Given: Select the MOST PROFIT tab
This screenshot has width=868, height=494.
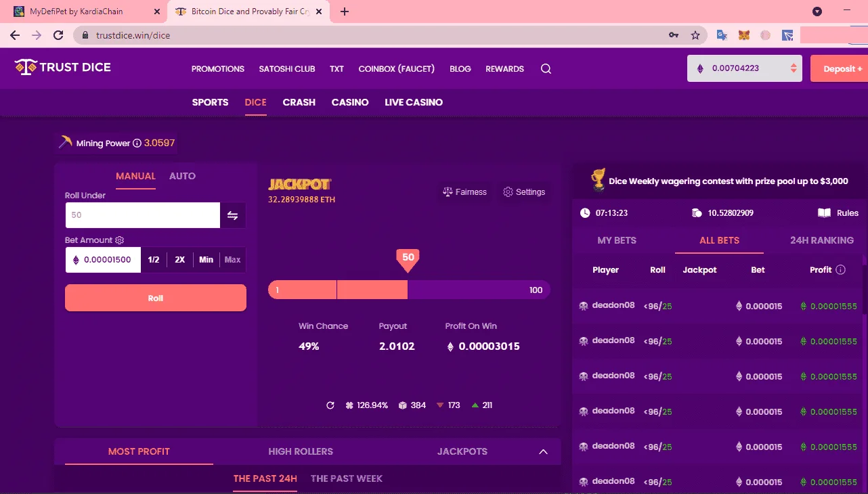Looking at the screenshot, I should click(139, 451).
